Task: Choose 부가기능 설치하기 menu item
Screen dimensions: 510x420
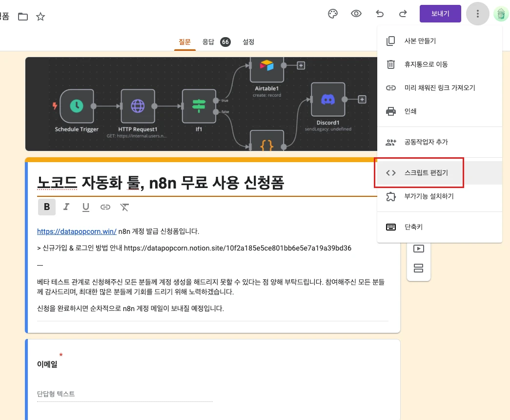Action: click(439, 196)
